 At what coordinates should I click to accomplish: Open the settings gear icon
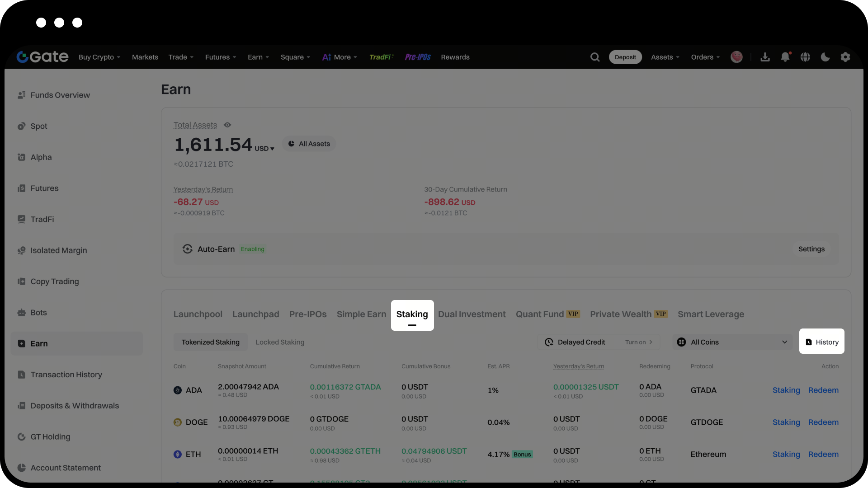click(x=845, y=57)
